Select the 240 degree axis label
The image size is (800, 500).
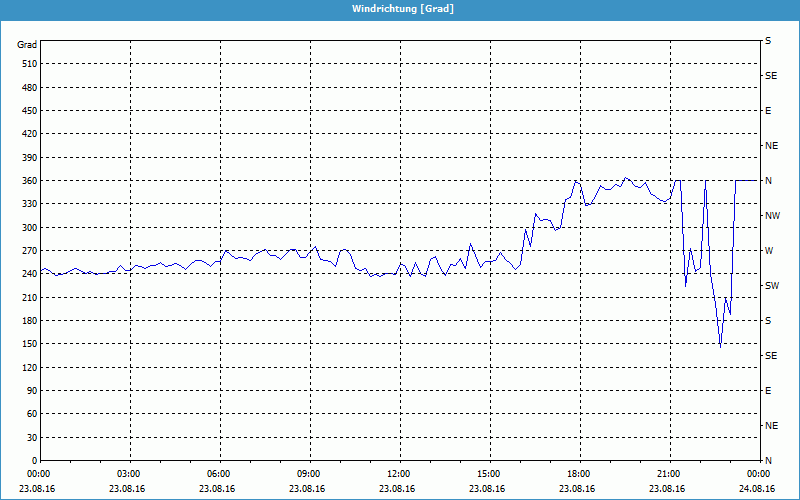tap(27, 274)
